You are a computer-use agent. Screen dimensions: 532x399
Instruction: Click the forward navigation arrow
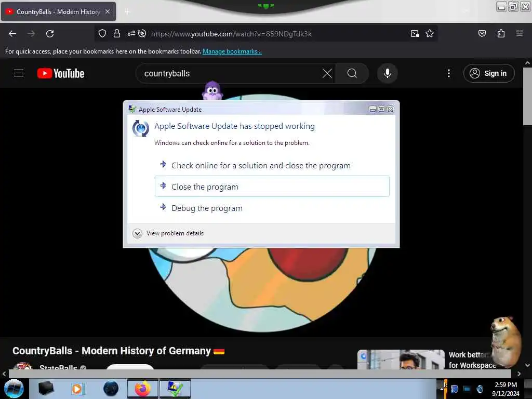31,34
